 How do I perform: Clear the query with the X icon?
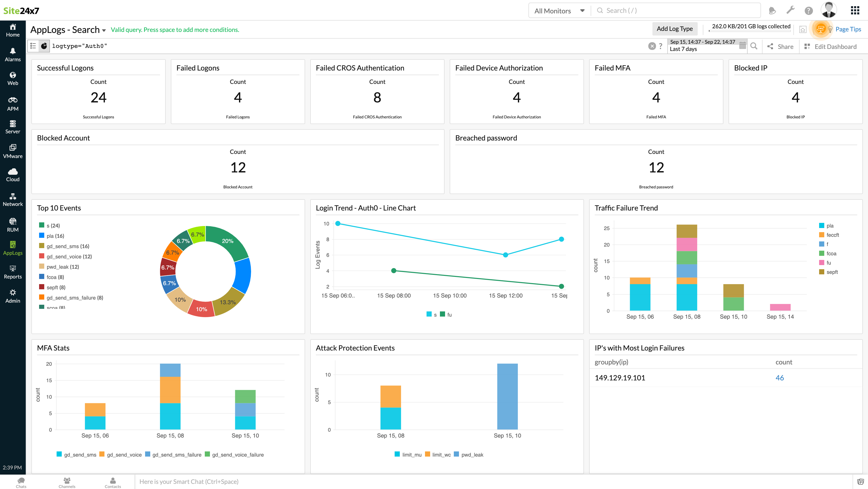pyautogui.click(x=652, y=46)
